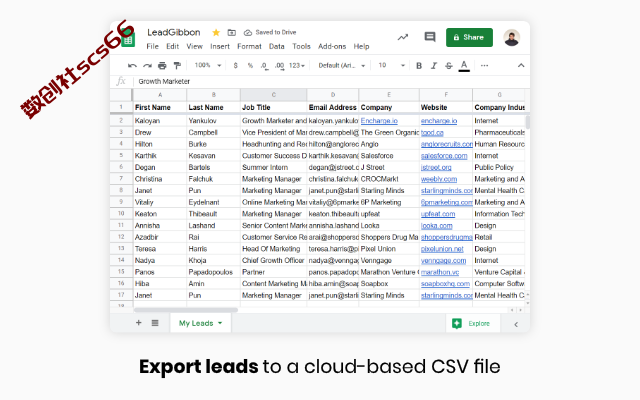Viewport: 640px width, 400px height.
Task: Open the zoom 100% dropdown
Action: (208, 65)
